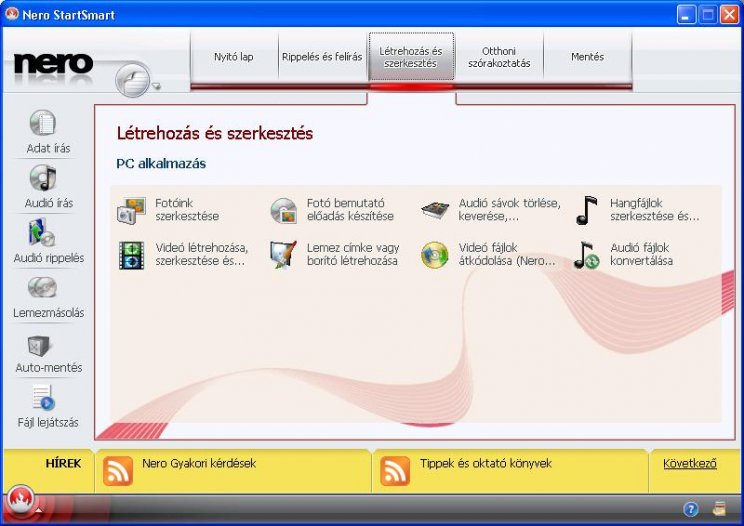Select the Auto-mentés safe icon
The height and width of the screenshot is (526, 744).
pos(39,345)
